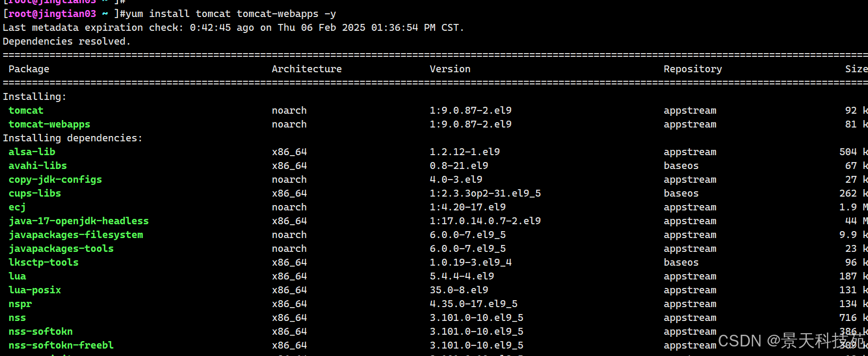
Task: Select the lua-posix package name
Action: point(35,290)
